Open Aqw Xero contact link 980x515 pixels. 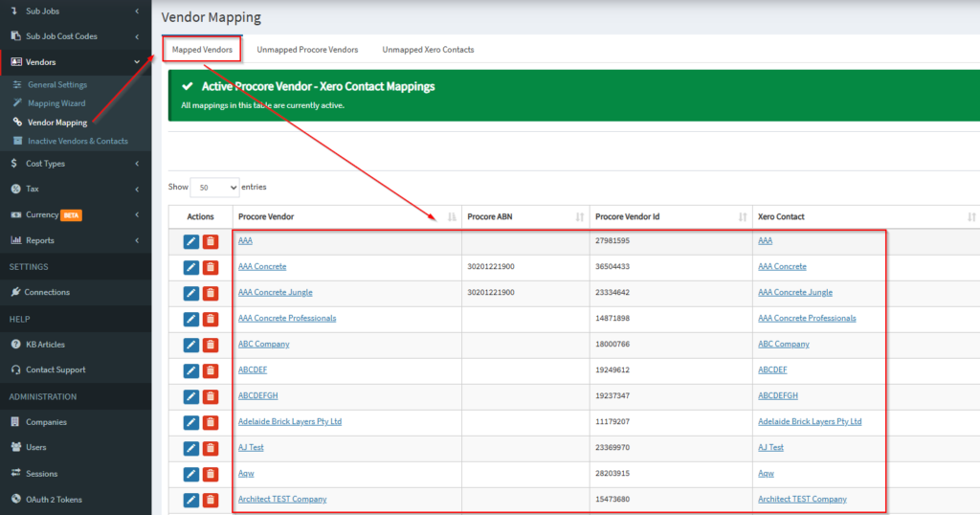[x=766, y=473]
